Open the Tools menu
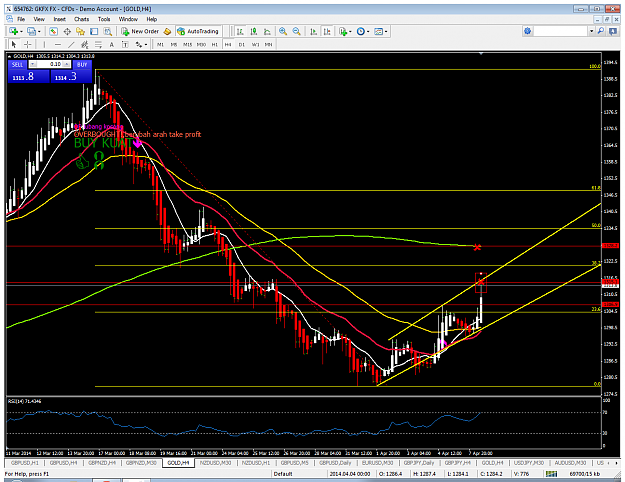Image resolution: width=625 pixels, height=482 pixels. [104, 19]
